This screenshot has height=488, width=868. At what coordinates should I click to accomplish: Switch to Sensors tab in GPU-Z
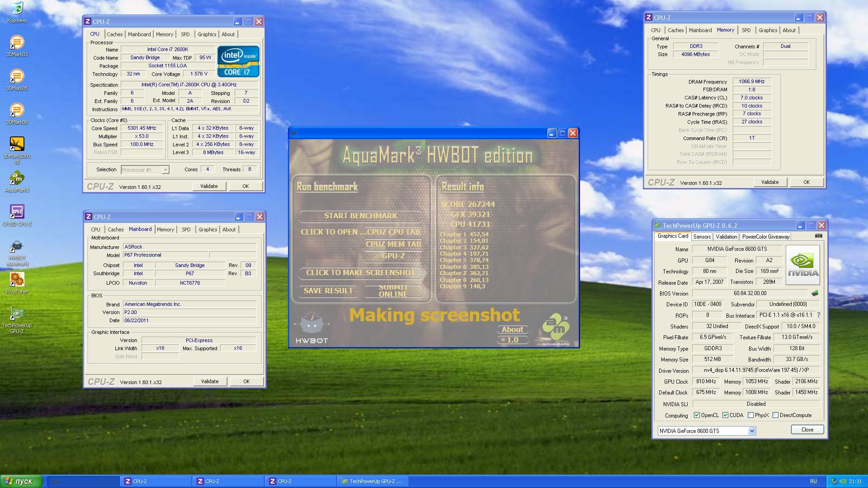[x=702, y=236]
